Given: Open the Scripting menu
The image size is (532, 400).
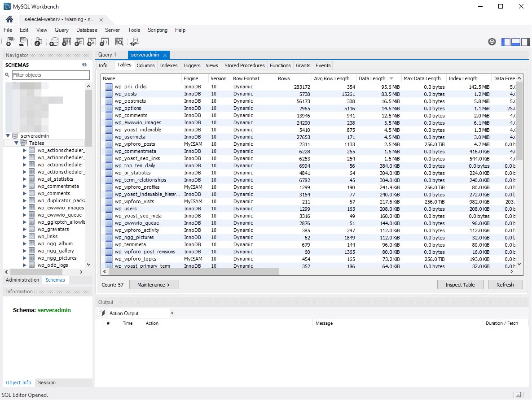Looking at the screenshot, I should [158, 30].
